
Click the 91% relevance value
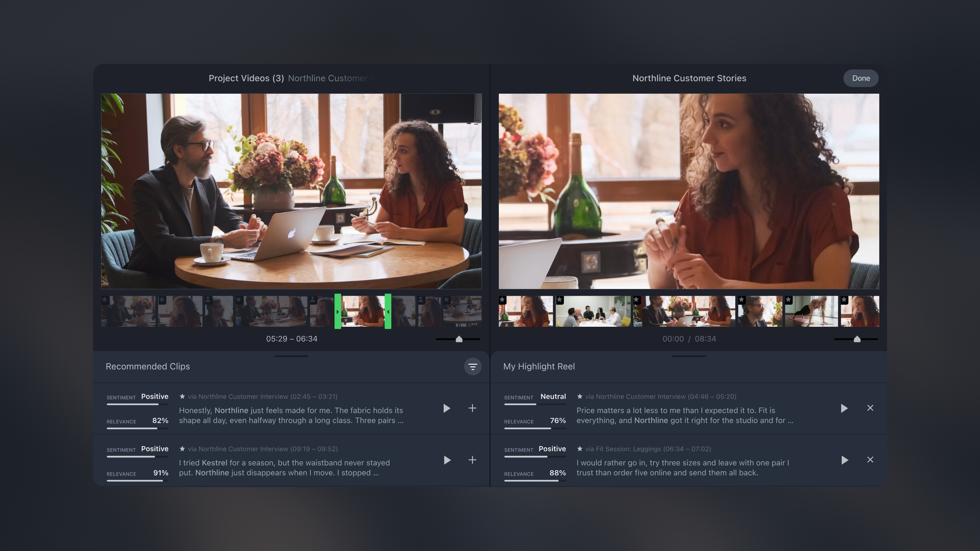click(161, 473)
